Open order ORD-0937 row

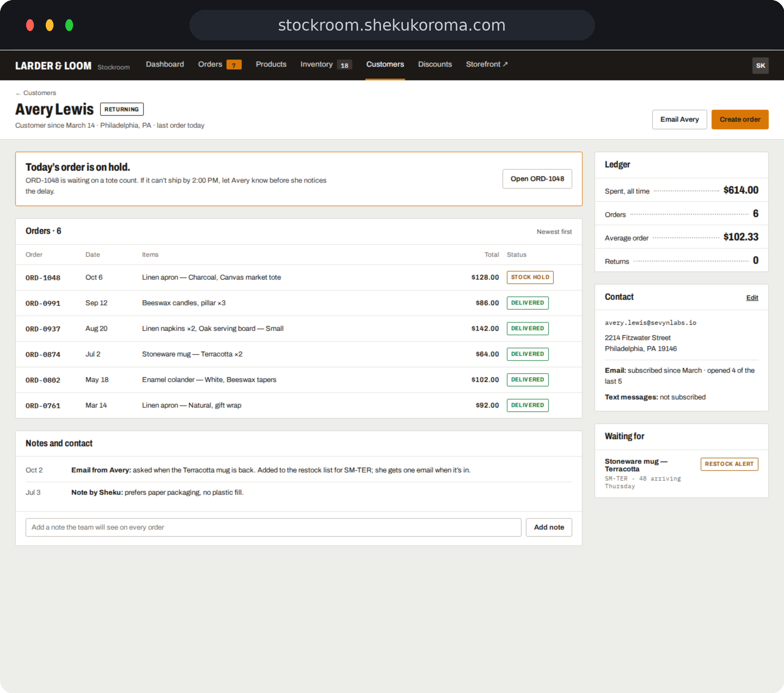[x=298, y=329]
